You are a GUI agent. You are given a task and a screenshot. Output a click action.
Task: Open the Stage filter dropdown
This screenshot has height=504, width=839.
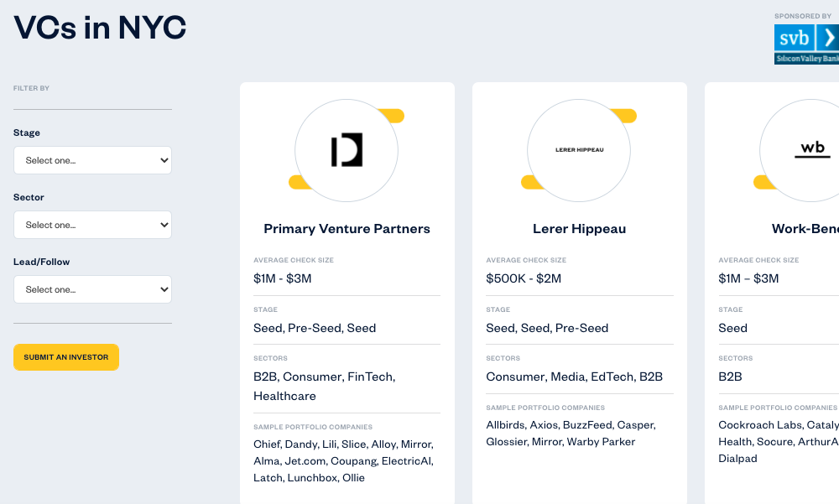coord(92,160)
